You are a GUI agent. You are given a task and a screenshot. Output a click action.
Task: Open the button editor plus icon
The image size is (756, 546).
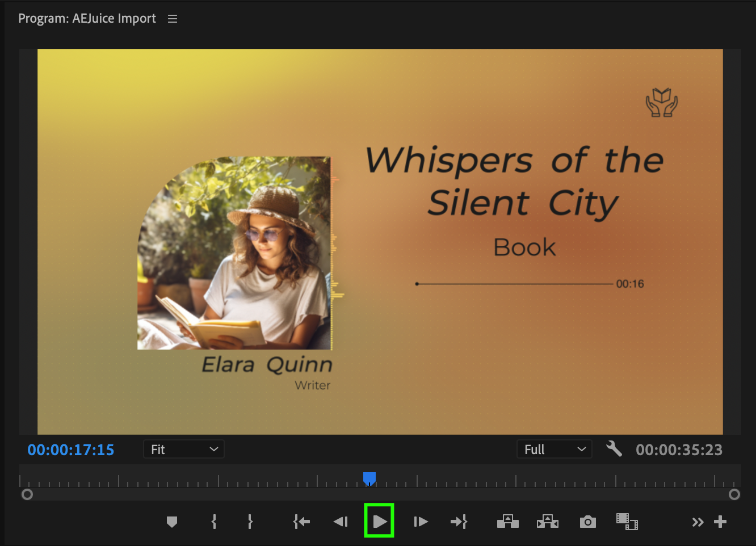[720, 522]
